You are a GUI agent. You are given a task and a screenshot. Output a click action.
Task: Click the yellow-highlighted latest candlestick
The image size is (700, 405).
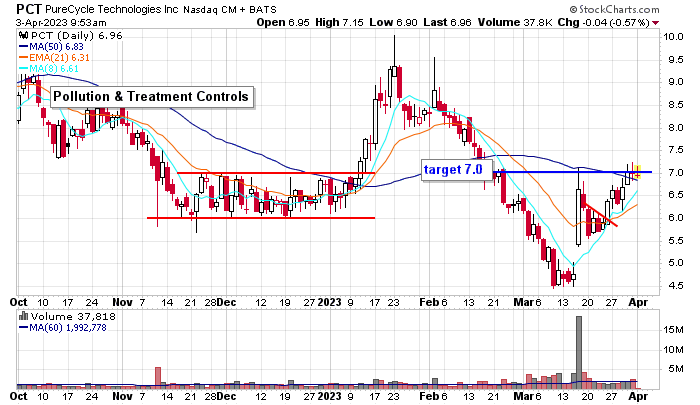638,171
